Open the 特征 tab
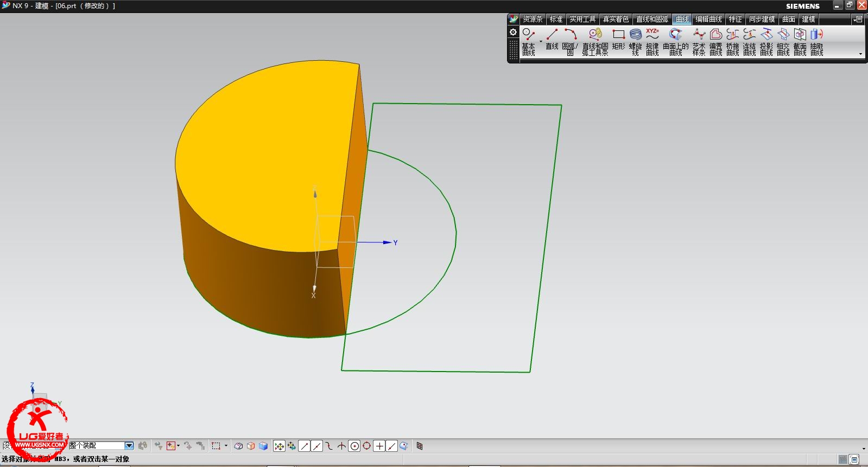This screenshot has width=868, height=467. [x=735, y=19]
